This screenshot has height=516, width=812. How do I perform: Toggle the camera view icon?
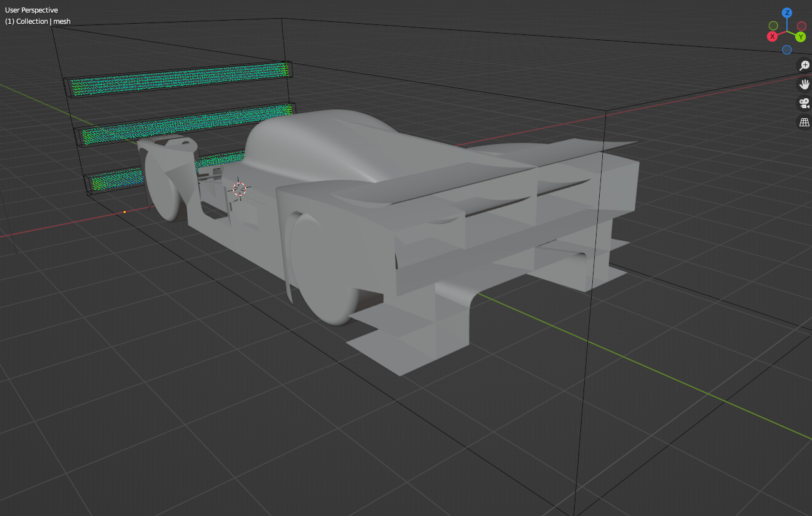click(804, 103)
